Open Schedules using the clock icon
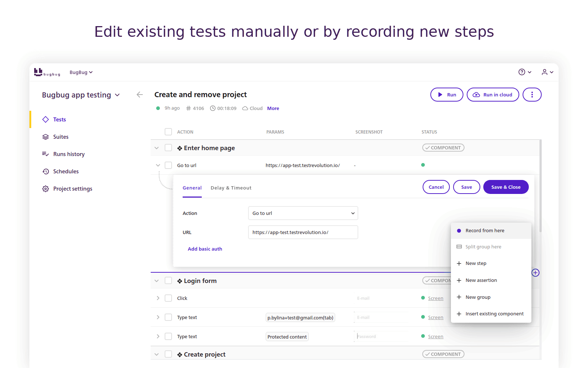Image resolution: width=588 pixels, height=368 pixels. (x=45, y=171)
